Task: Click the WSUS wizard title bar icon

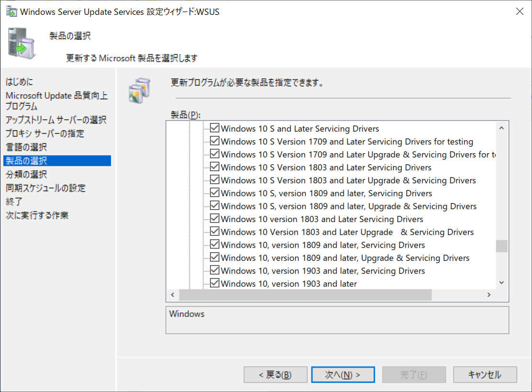Action: 11,11
